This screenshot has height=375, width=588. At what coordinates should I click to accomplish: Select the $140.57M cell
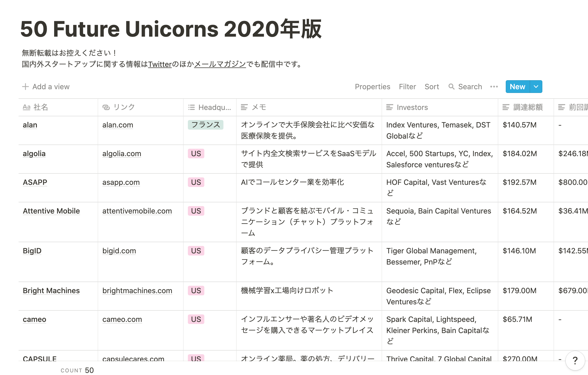tap(526, 130)
